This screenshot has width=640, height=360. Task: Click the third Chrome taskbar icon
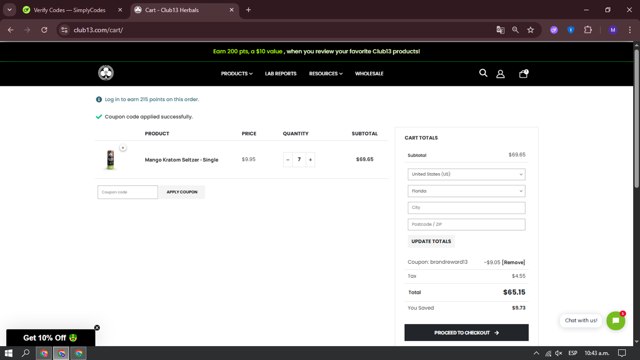pos(79,353)
